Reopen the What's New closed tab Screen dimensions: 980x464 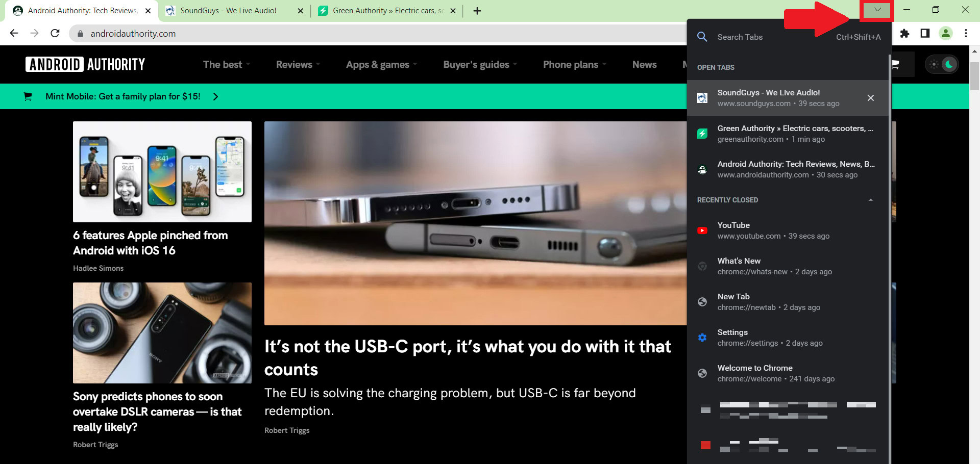[788, 266]
